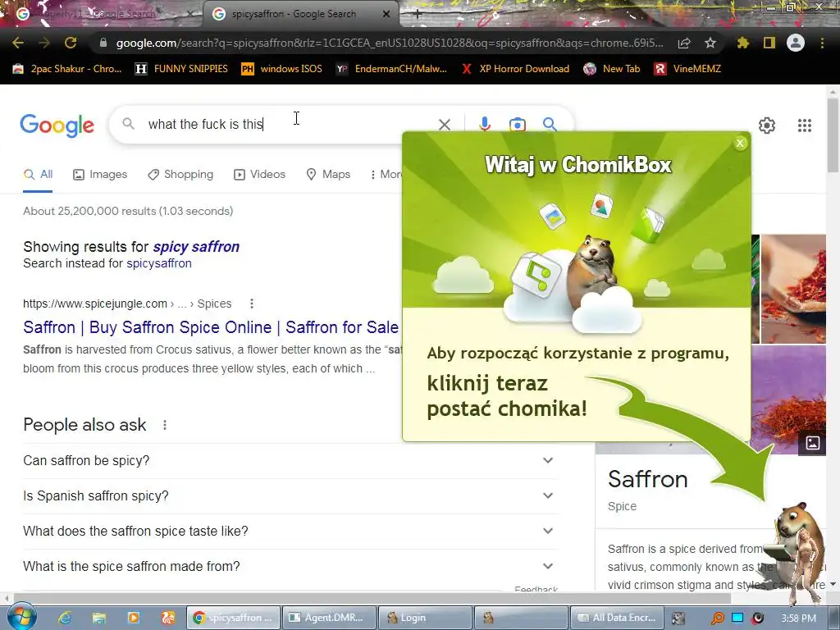Viewport: 840px width, 630px height.
Task: Open the Chrome profile avatar
Action: pos(796,43)
